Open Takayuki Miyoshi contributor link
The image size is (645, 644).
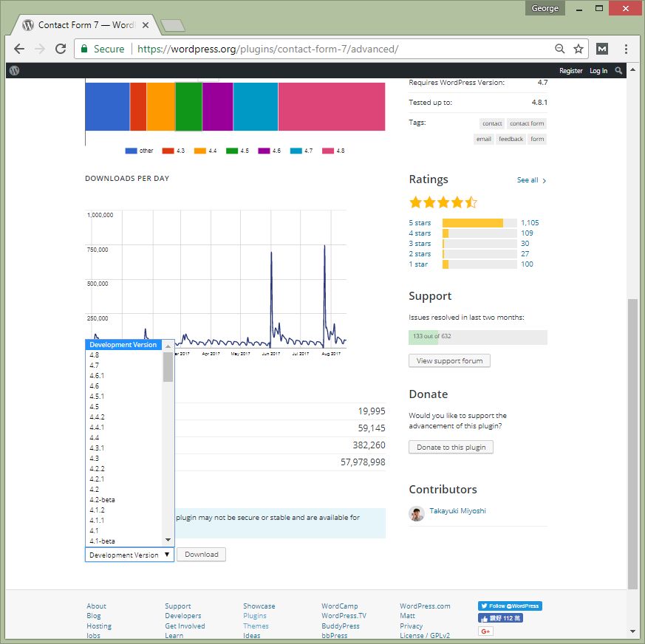[x=457, y=511]
